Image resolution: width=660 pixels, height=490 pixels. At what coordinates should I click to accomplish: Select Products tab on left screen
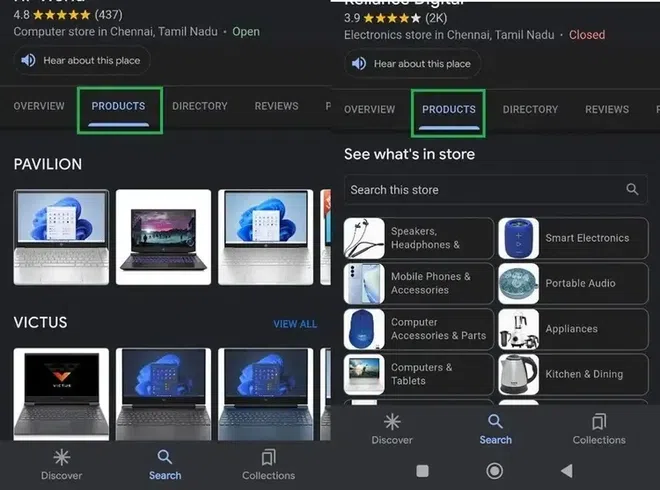pyautogui.click(x=118, y=106)
